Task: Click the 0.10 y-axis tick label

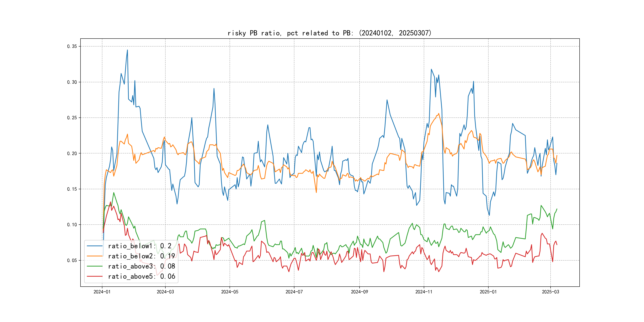Action: 72,224
